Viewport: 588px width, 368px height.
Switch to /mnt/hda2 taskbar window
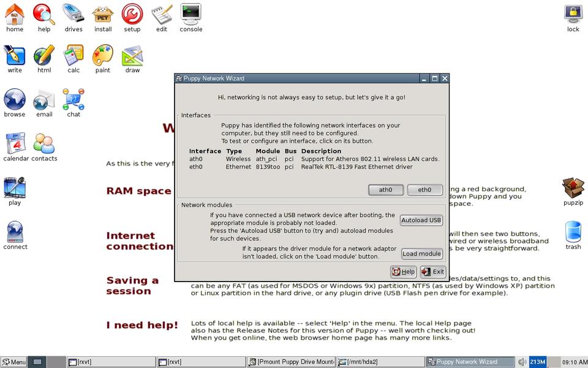pos(381,362)
